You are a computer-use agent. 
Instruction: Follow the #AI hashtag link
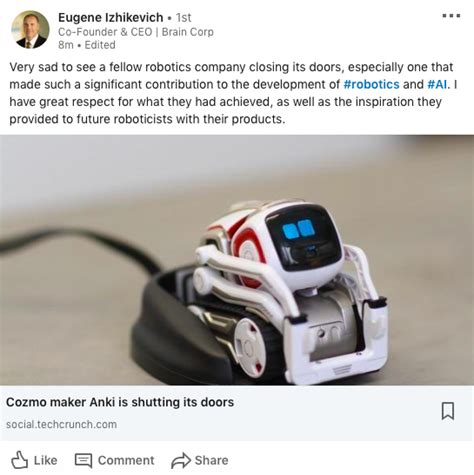pyautogui.click(x=437, y=84)
